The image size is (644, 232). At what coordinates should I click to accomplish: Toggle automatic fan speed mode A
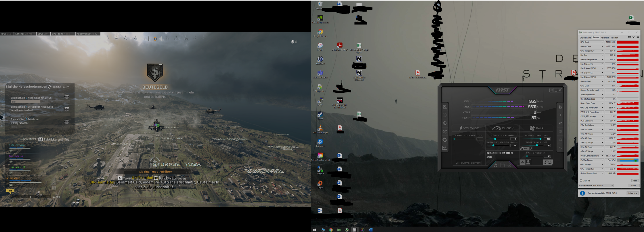522,162
